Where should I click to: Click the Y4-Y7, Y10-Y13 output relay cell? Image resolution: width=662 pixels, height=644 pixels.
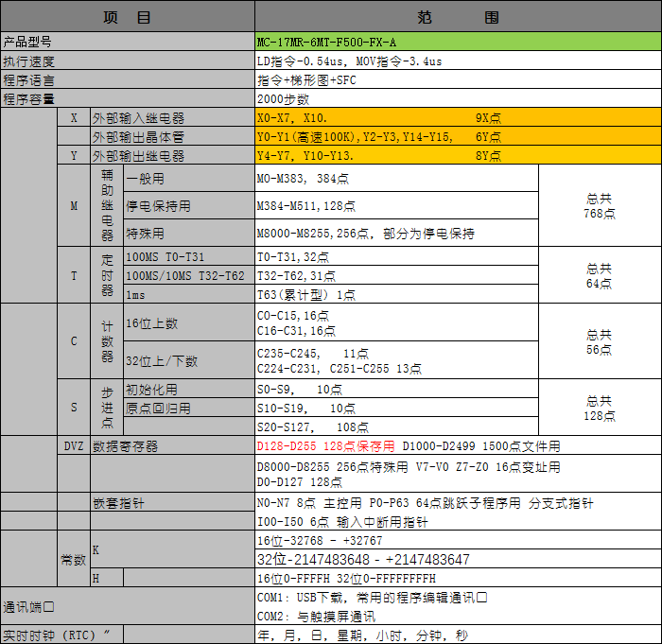pos(458,156)
